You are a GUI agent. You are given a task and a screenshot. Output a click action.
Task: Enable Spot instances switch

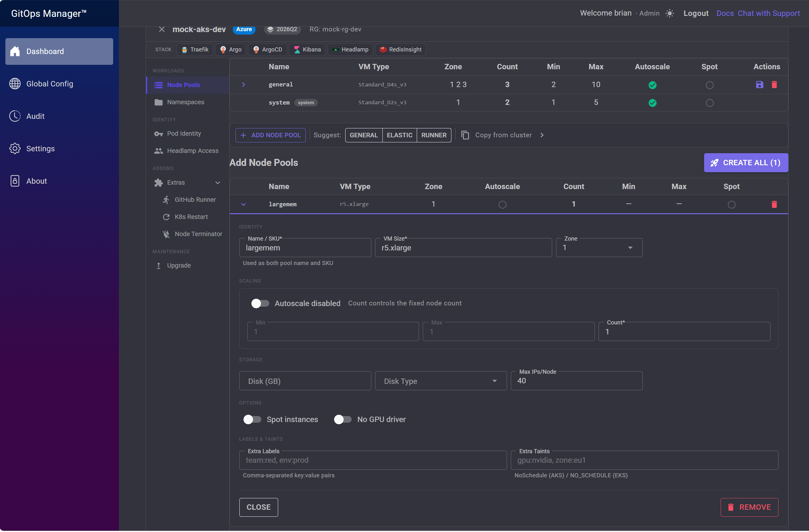(252, 419)
